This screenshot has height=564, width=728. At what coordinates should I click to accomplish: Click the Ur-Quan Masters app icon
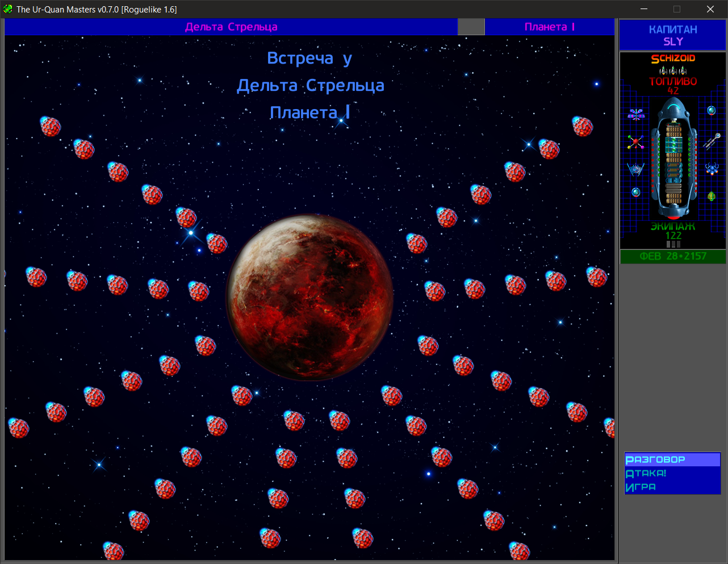[7, 9]
